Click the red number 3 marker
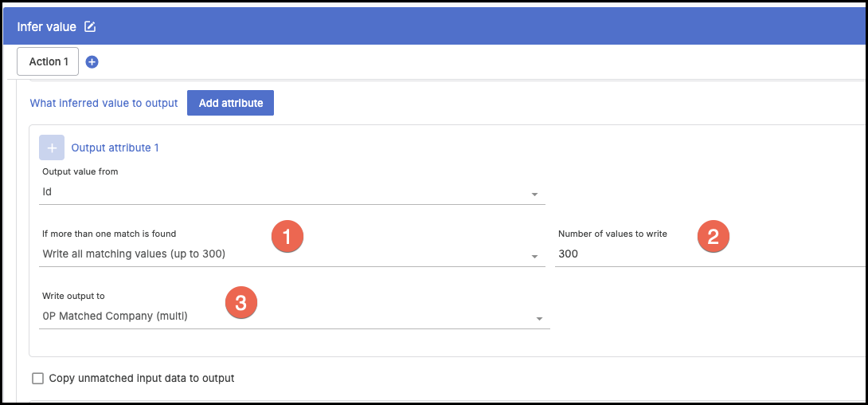The height and width of the screenshot is (405, 868). pyautogui.click(x=240, y=302)
